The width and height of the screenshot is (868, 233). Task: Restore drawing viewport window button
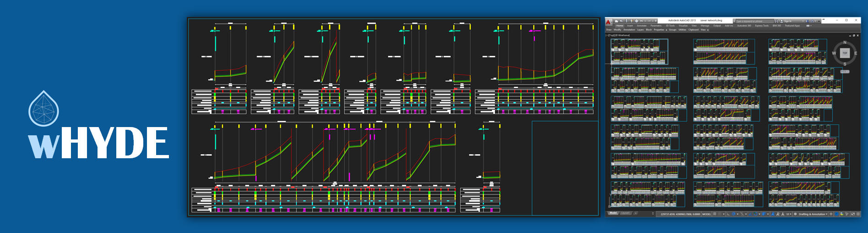pos(854,35)
